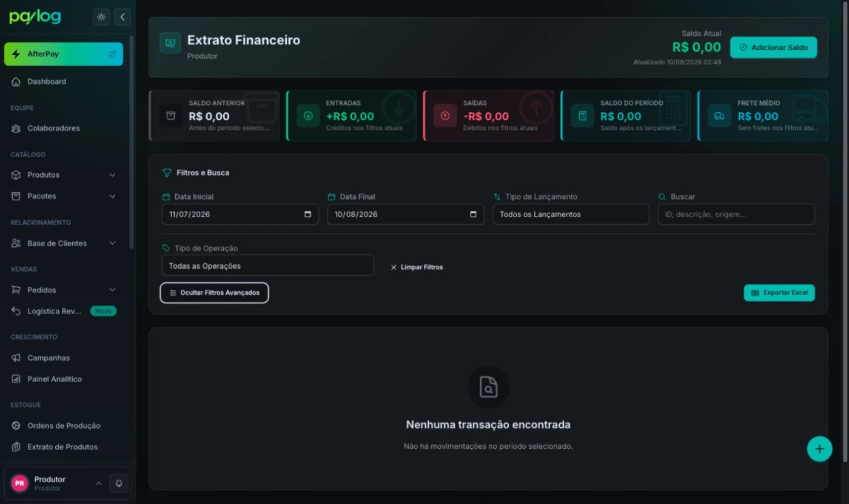The image size is (849, 504).
Task: Open the Tipo de Operação dropdown
Action: (x=267, y=266)
